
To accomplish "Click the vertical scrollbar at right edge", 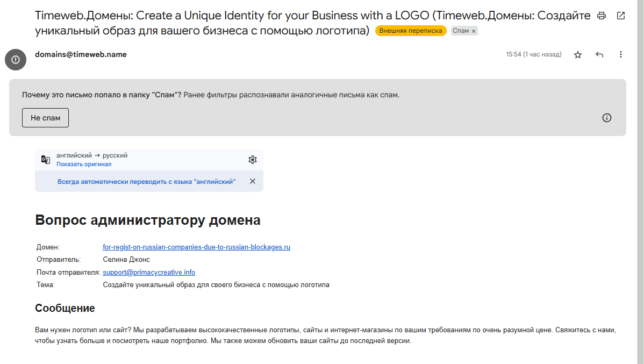I will pos(640,182).
